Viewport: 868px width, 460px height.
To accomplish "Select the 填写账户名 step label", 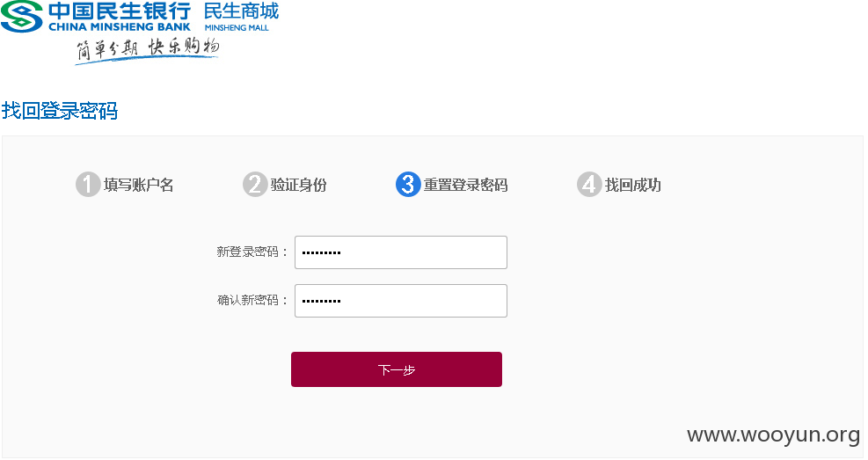I will click(138, 185).
